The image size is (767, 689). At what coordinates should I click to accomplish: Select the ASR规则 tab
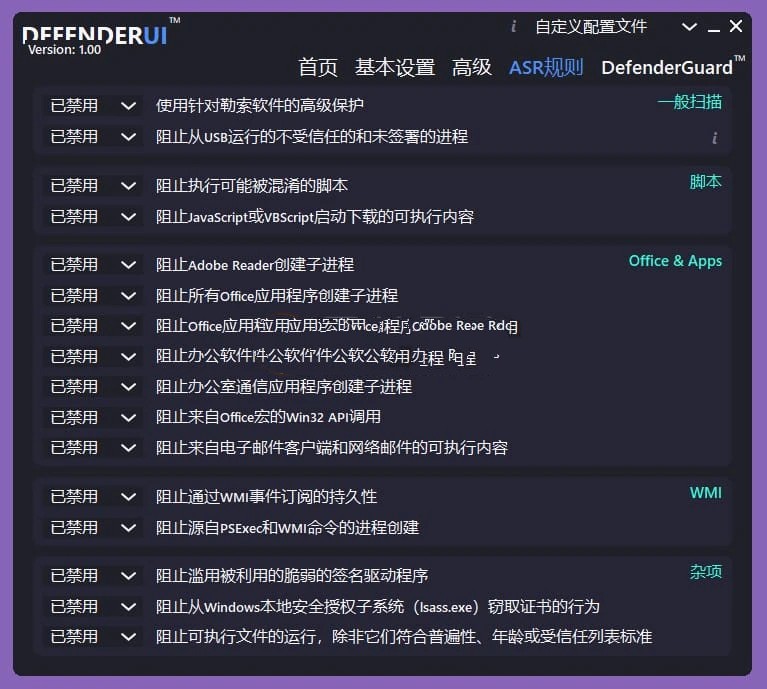(x=546, y=67)
